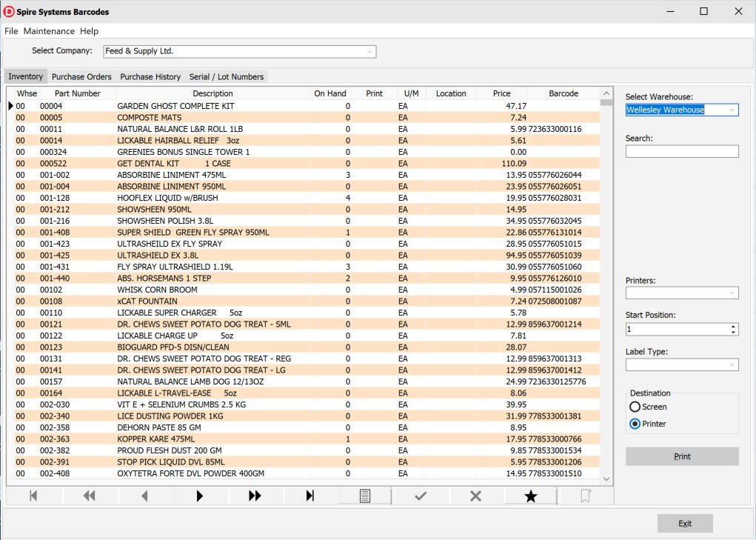Jump back a page with double-left arrow
Image resolution: width=756 pixels, height=540 pixels.
click(x=89, y=496)
